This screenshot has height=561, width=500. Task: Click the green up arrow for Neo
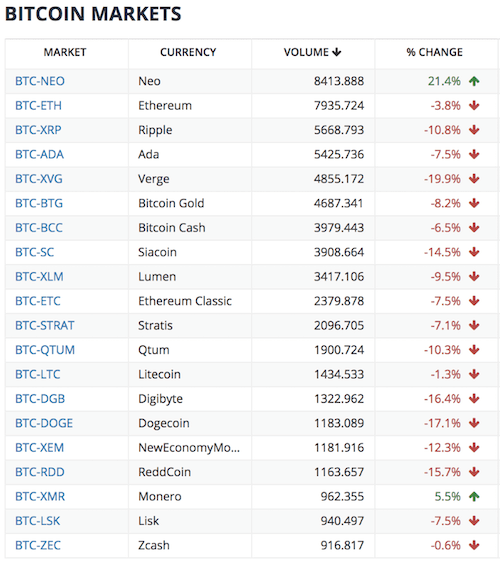click(x=474, y=81)
